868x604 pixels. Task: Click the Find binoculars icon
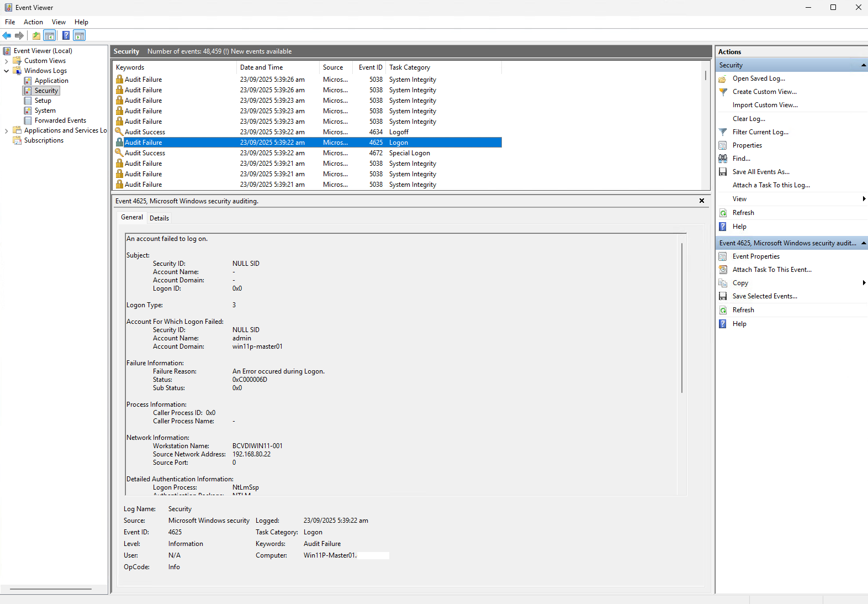coord(723,159)
